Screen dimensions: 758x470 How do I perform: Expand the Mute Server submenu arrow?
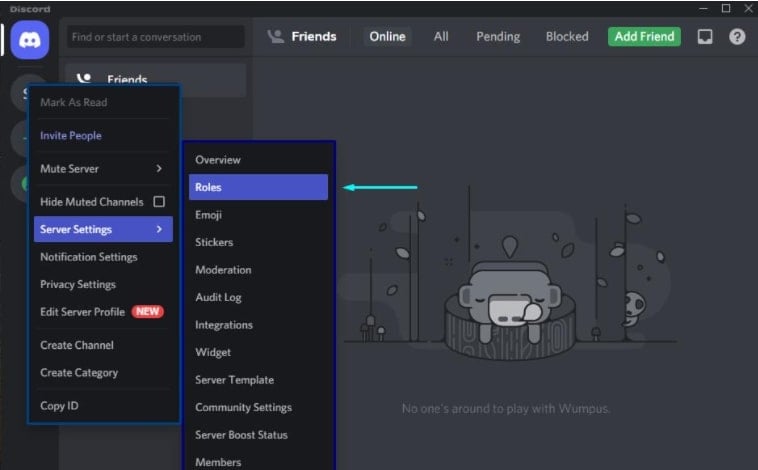[x=159, y=168]
